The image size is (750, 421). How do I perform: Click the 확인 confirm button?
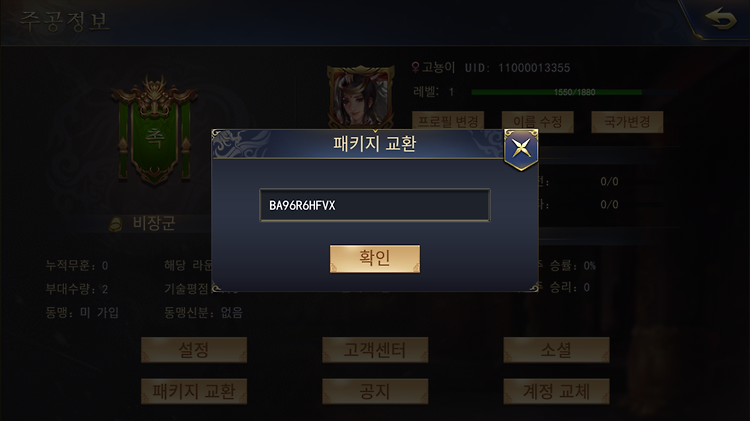click(x=375, y=259)
